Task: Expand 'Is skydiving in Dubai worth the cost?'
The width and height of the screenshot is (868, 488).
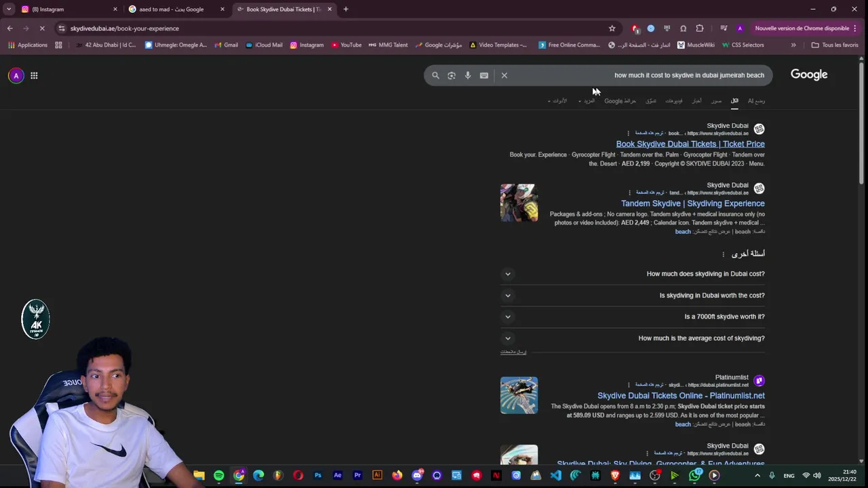Action: pos(633,296)
